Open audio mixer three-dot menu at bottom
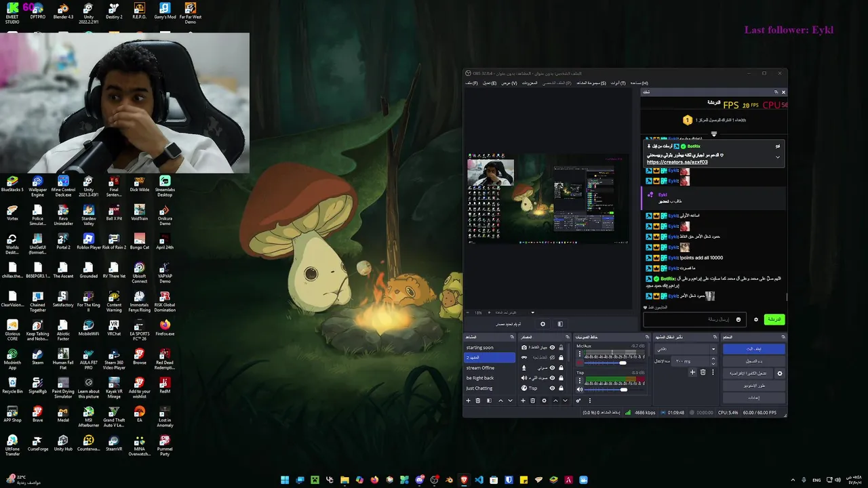 (590, 401)
